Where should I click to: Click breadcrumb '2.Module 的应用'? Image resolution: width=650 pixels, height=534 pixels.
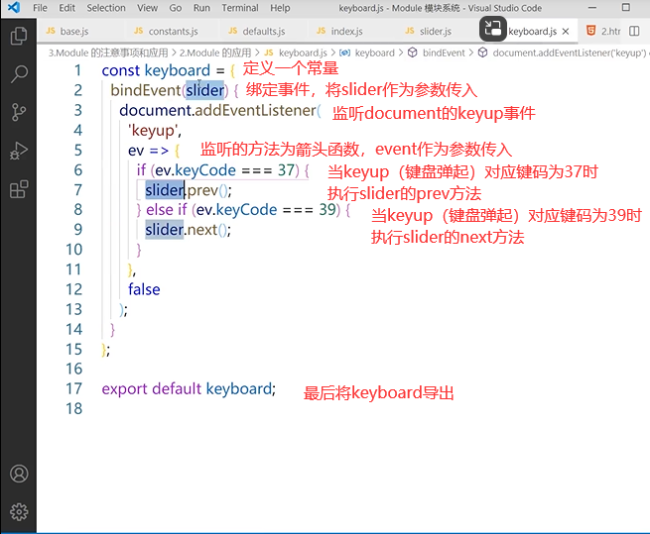click(x=215, y=53)
